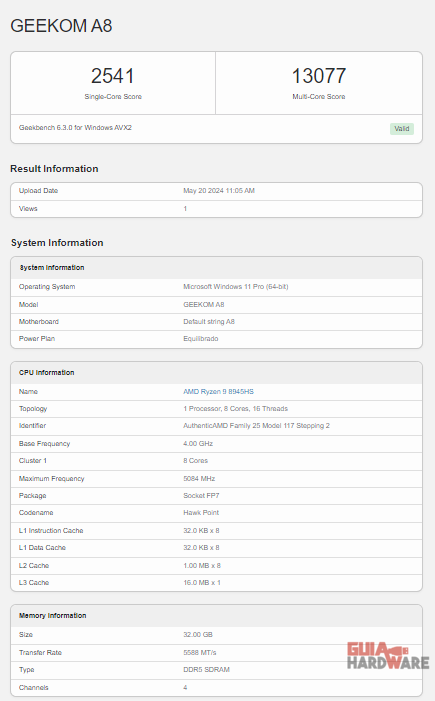Click the Geekbench 6.3.0 for Windows AVX2 text

pyautogui.click(x=75, y=128)
